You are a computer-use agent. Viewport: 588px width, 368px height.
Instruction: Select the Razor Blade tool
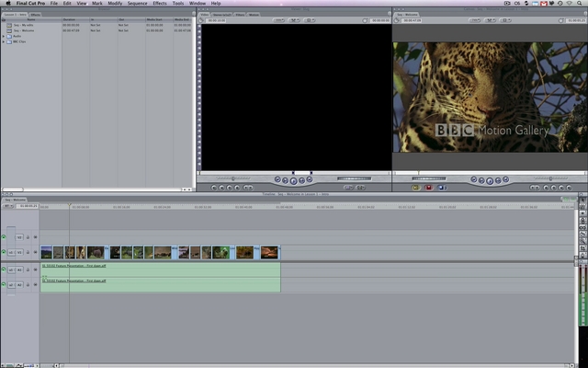(x=582, y=235)
